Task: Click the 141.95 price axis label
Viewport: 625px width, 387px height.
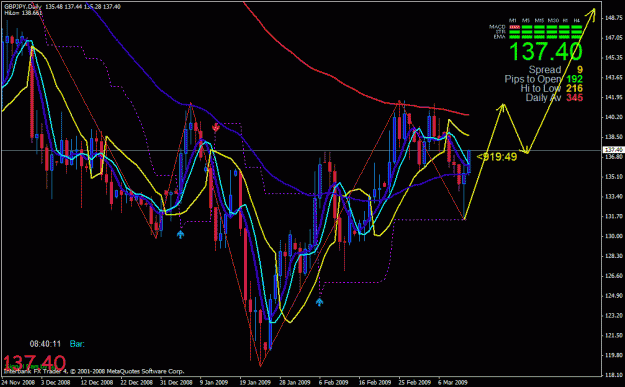Action: (614, 97)
